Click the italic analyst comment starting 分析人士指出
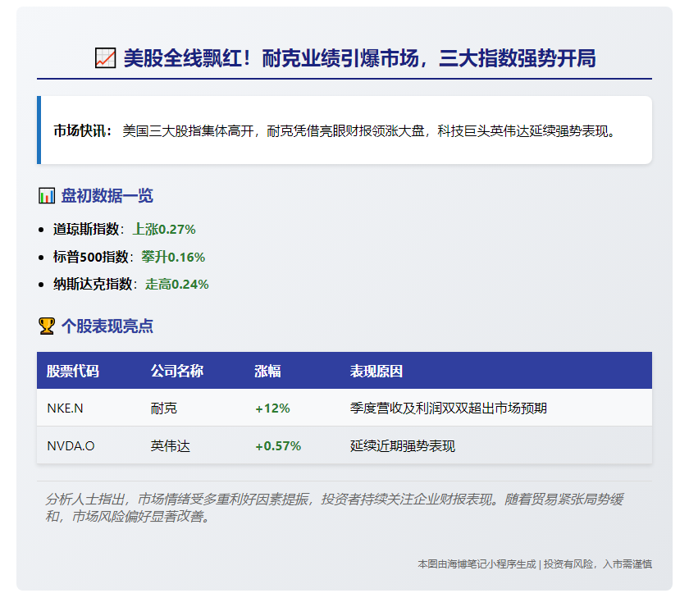 pyautogui.click(x=334, y=508)
